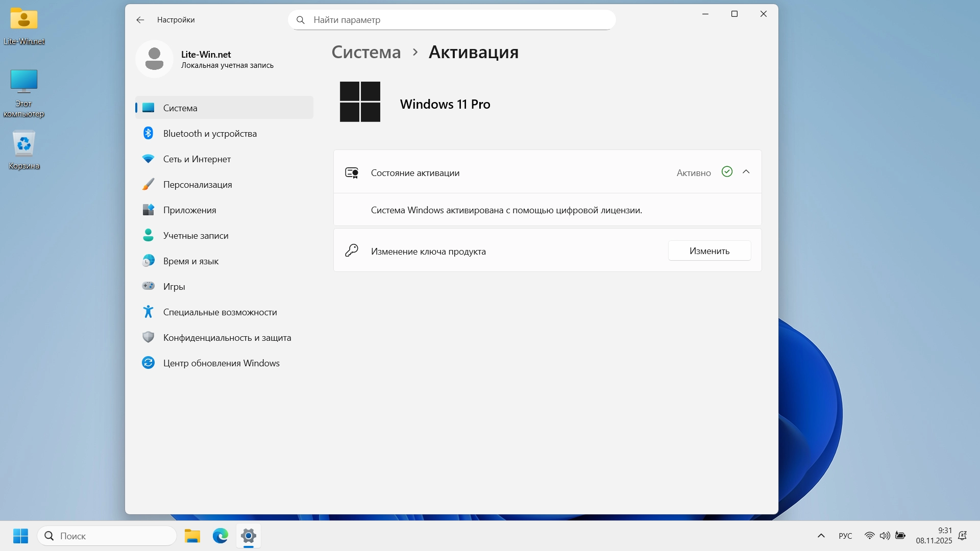980x551 pixels.
Task: Go to Time and language (Время и язык)
Action: coord(190,261)
